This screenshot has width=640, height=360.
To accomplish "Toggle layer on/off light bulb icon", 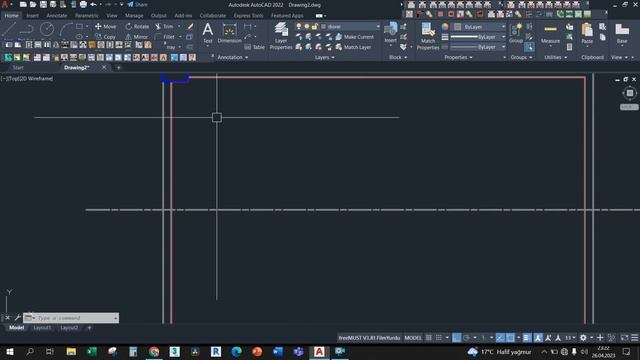I will [x=299, y=27].
